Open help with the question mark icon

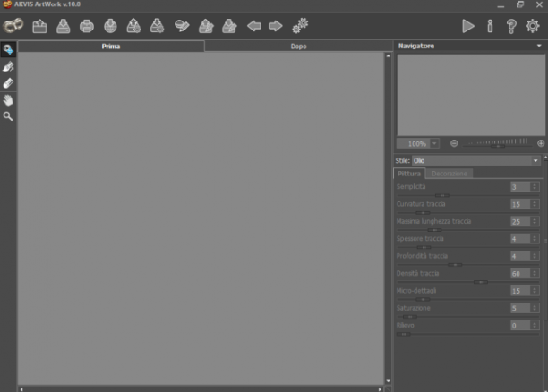(x=511, y=26)
